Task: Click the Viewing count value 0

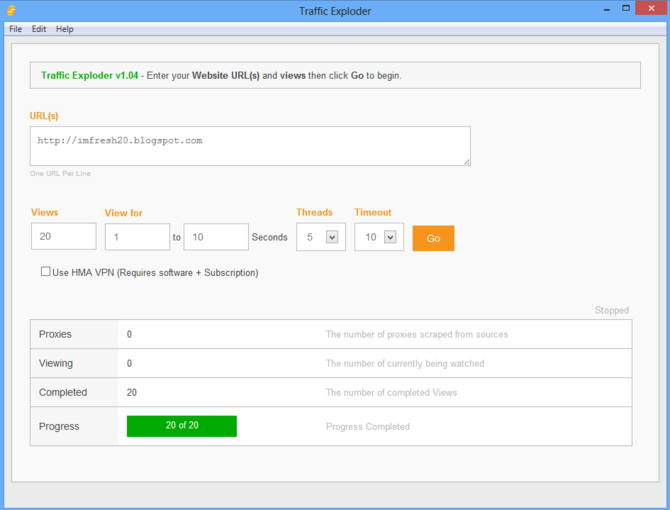Action: (129, 363)
